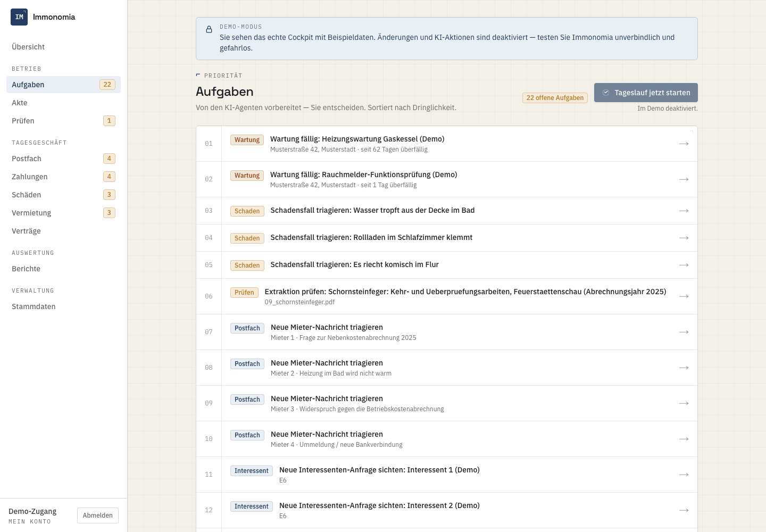The height and width of the screenshot is (532, 766).
Task: Click Heizung im Bad wird nicht warm
Action: coord(345,373)
